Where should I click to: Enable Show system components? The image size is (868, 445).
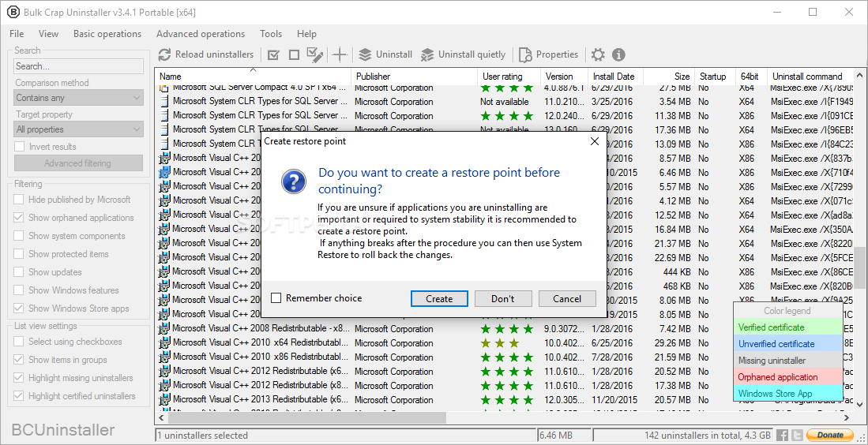click(19, 236)
